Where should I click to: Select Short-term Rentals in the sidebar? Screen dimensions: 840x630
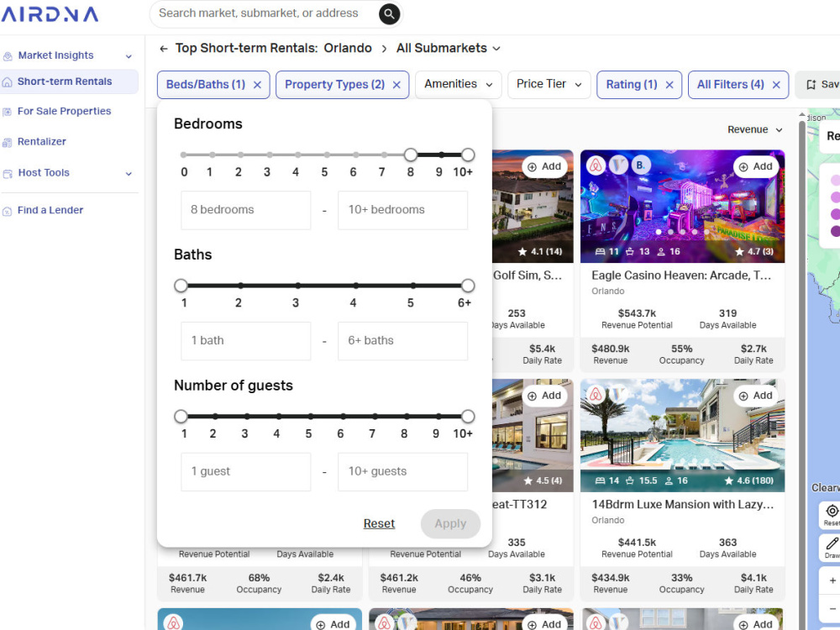69,81
